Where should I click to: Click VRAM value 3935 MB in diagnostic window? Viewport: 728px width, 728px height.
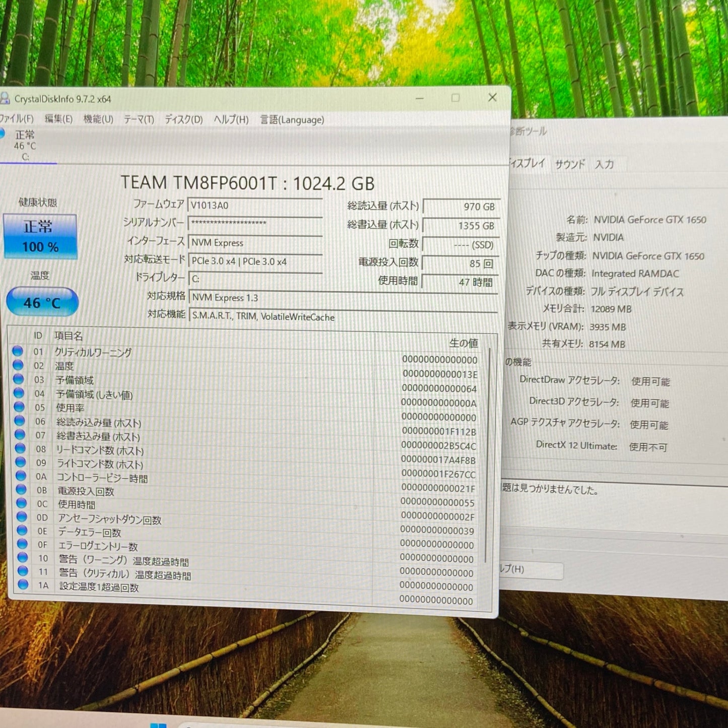[x=608, y=327]
